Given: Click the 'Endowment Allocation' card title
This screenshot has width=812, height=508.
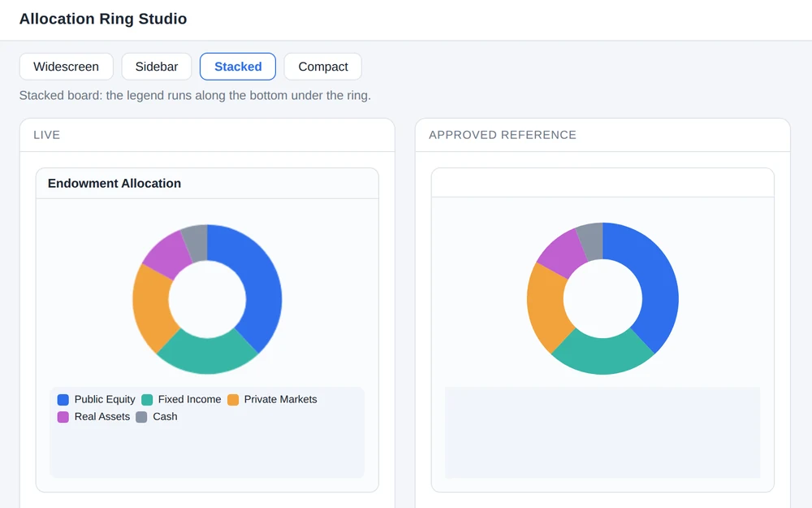Looking at the screenshot, I should pyautogui.click(x=114, y=184).
